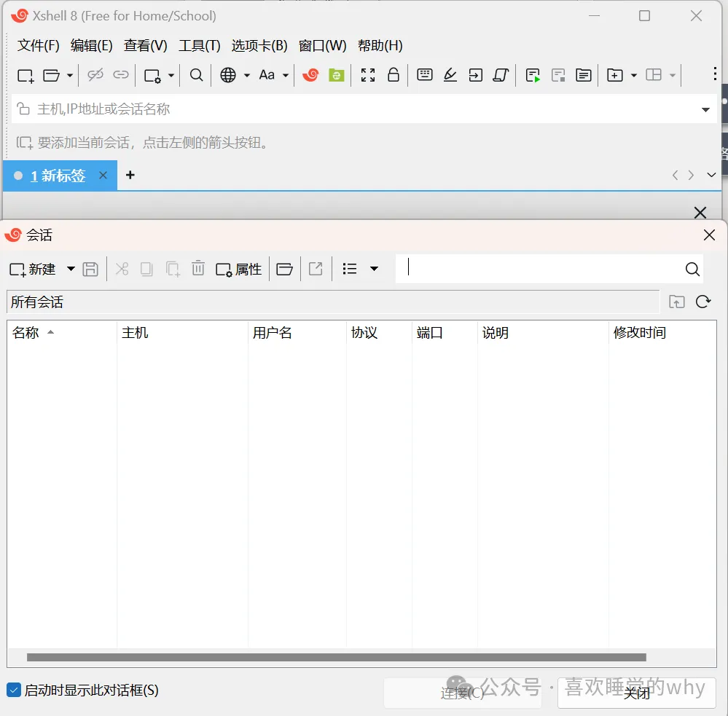The width and height of the screenshot is (728, 716).
Task: Click the Open session folder icon in main toolbar
Action: click(x=51, y=75)
